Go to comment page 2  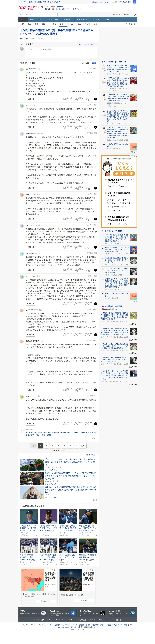[x=46, y=446]
